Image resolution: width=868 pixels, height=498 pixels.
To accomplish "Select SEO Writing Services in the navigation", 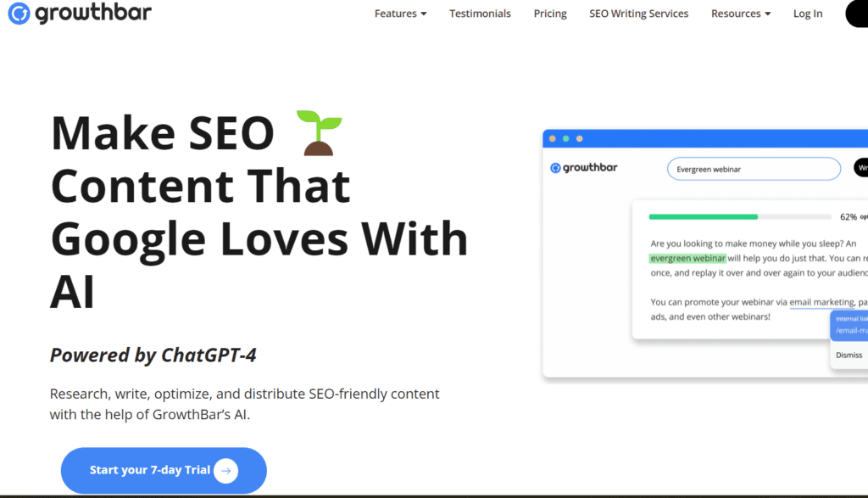I will coord(638,14).
